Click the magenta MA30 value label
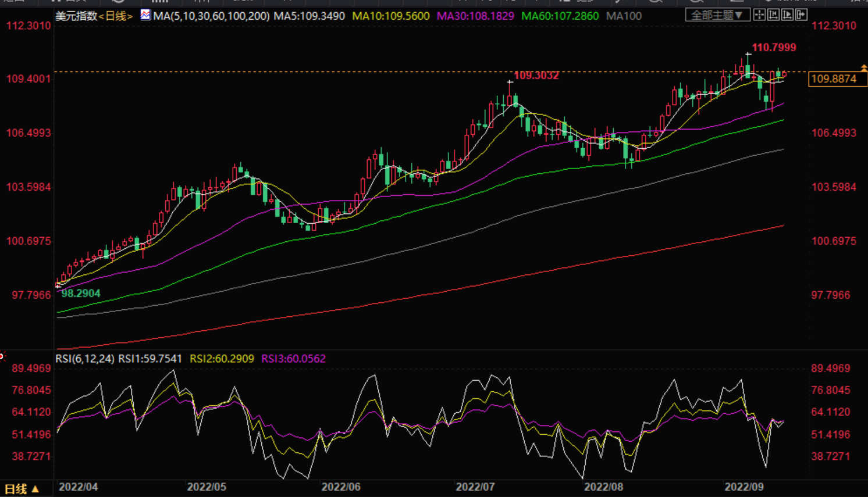868x497 pixels. click(475, 16)
